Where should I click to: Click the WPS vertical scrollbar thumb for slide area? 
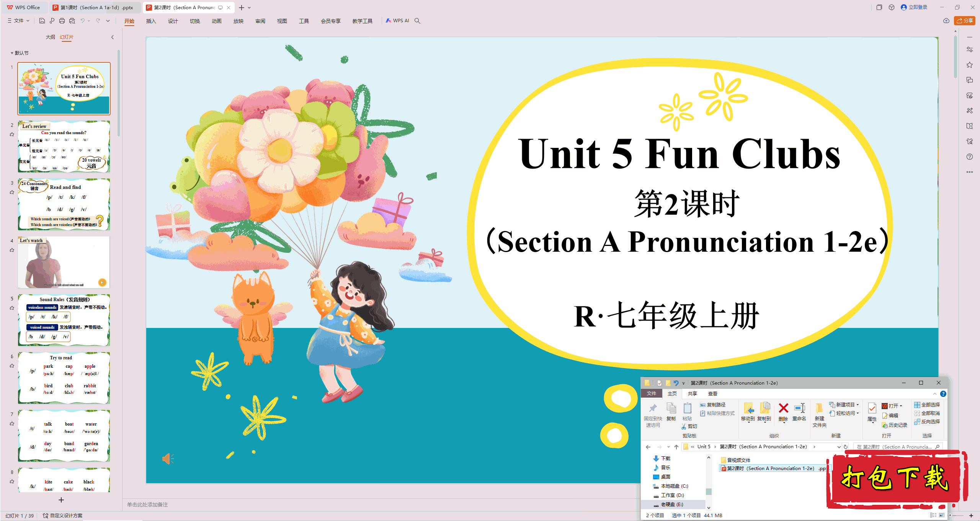coord(955,57)
